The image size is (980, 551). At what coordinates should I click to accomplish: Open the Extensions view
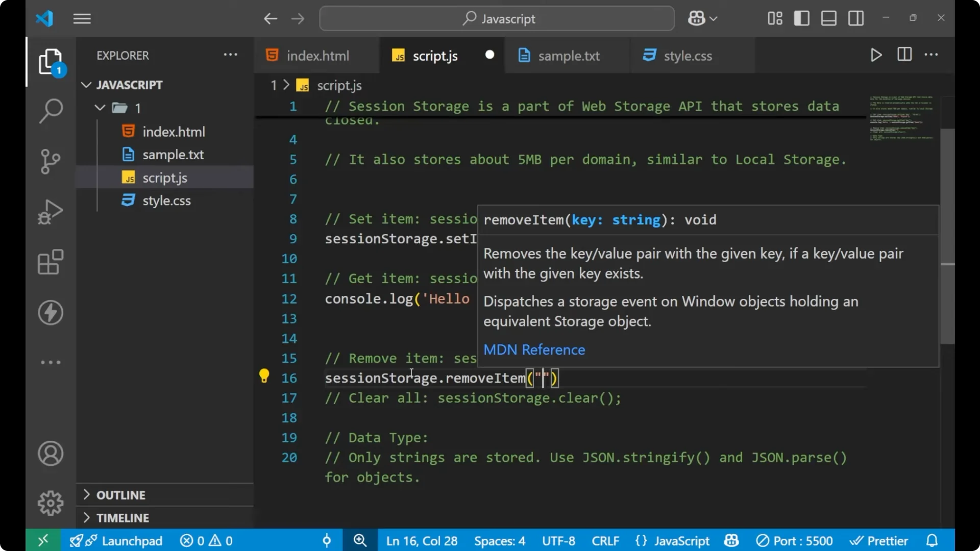[50, 262]
